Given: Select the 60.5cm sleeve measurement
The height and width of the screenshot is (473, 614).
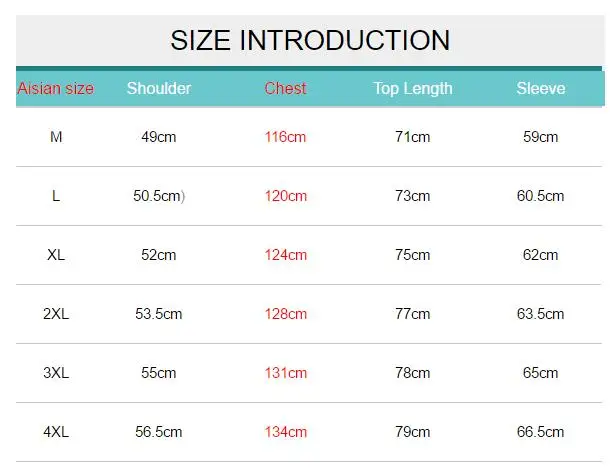Looking at the screenshot, I should (x=540, y=196).
